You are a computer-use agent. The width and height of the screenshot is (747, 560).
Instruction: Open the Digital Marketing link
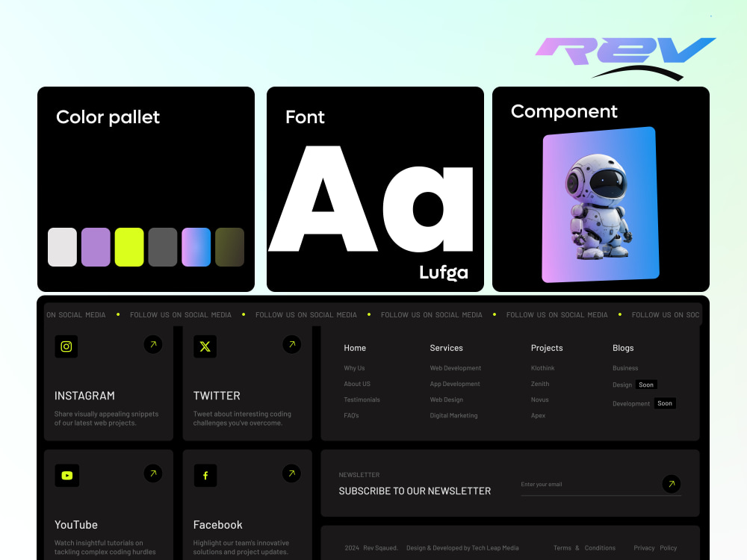coord(453,415)
